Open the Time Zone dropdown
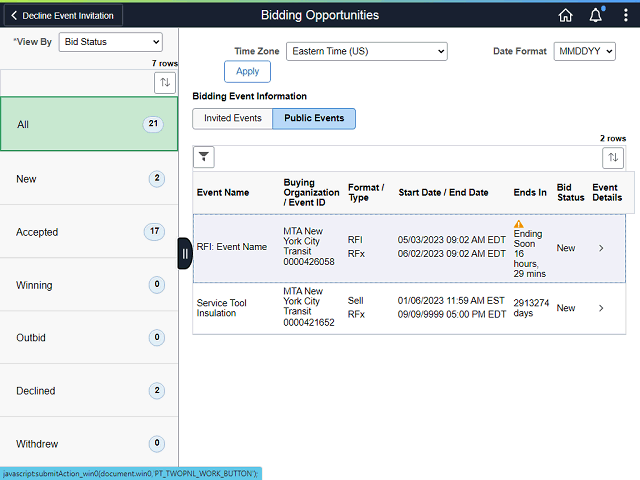The image size is (640, 480). pyautogui.click(x=367, y=51)
